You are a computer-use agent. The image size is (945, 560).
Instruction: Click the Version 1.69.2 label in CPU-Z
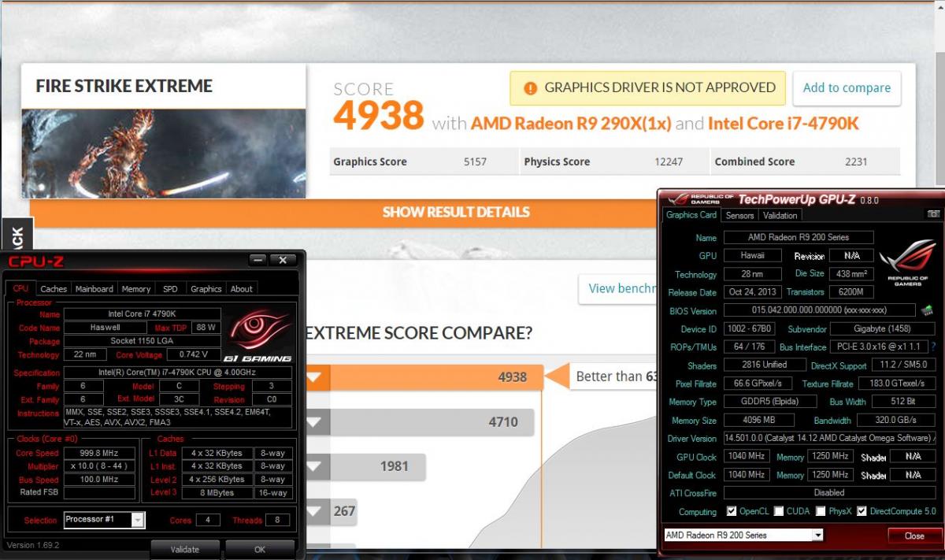[x=33, y=545]
